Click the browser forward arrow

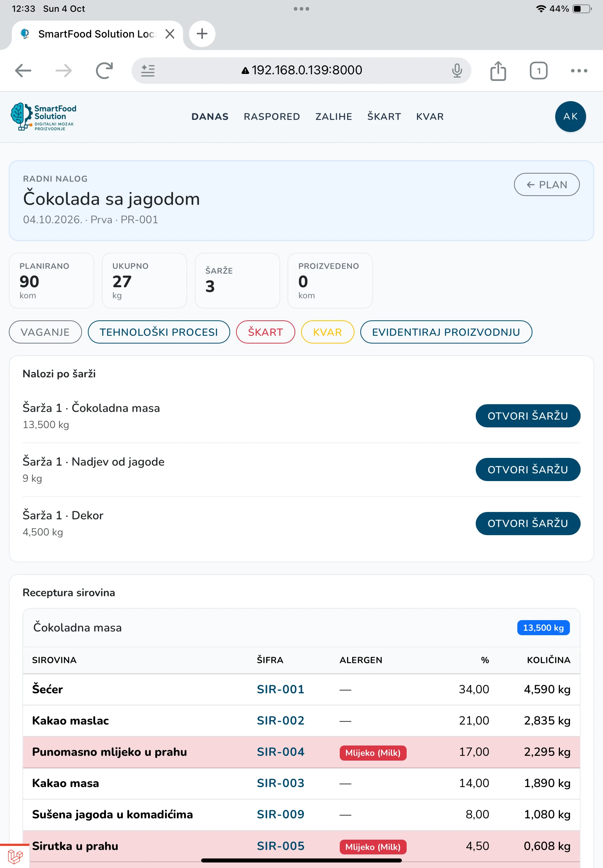[x=64, y=71]
